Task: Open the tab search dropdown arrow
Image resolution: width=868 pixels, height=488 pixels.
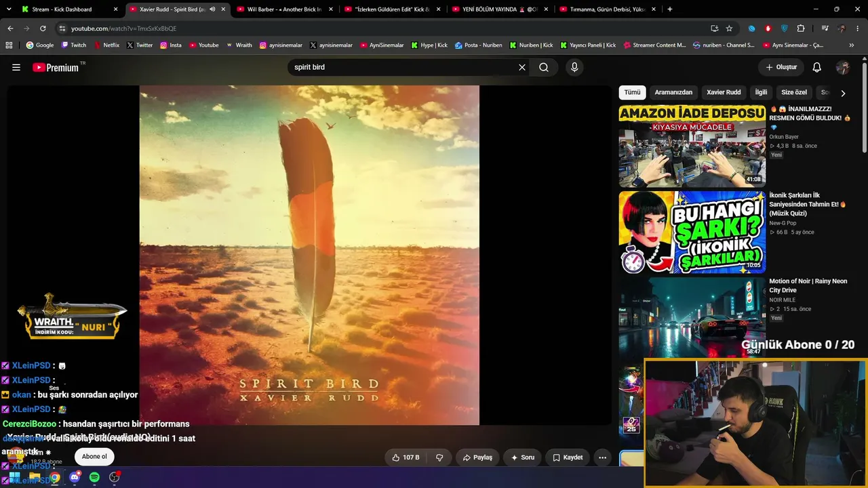Action: [x=9, y=9]
